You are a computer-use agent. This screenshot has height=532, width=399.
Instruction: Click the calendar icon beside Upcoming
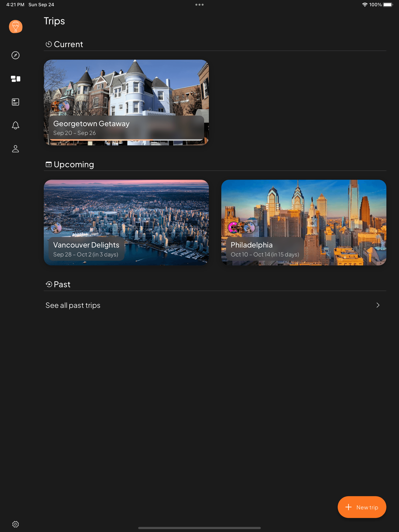tap(49, 164)
